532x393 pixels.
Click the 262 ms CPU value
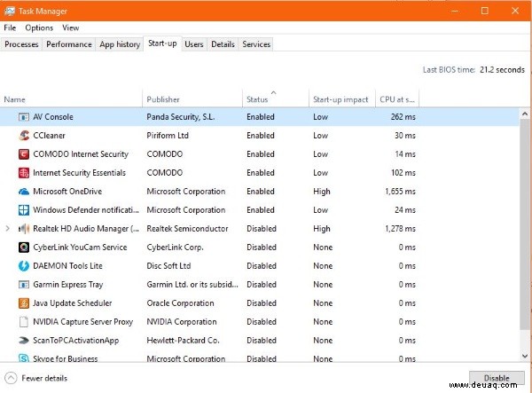[x=403, y=117]
